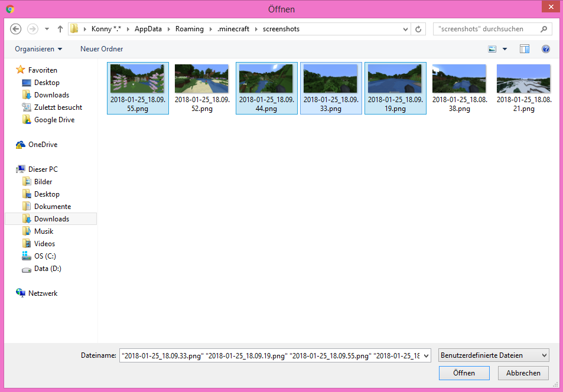Expand the arrow after AppData in path
Viewport: 563px width, 392px height.
pyautogui.click(x=168, y=29)
